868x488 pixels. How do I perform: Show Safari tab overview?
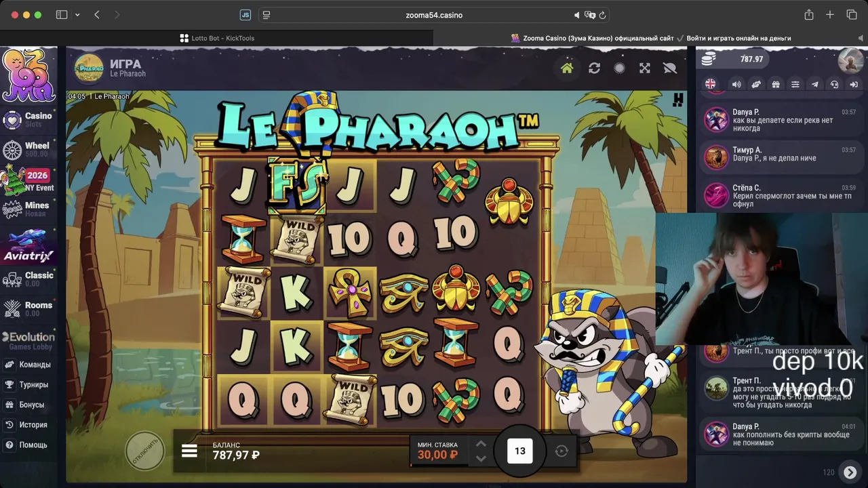point(852,15)
